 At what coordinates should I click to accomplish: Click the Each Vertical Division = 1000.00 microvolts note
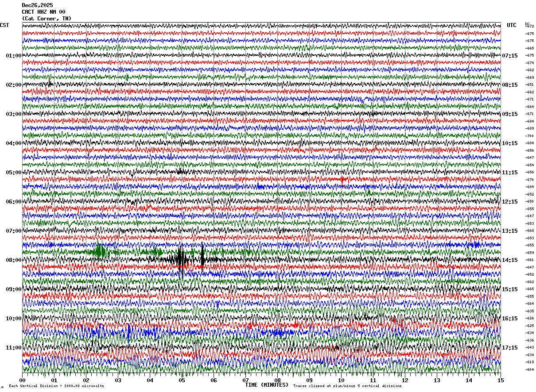[56, 386]
